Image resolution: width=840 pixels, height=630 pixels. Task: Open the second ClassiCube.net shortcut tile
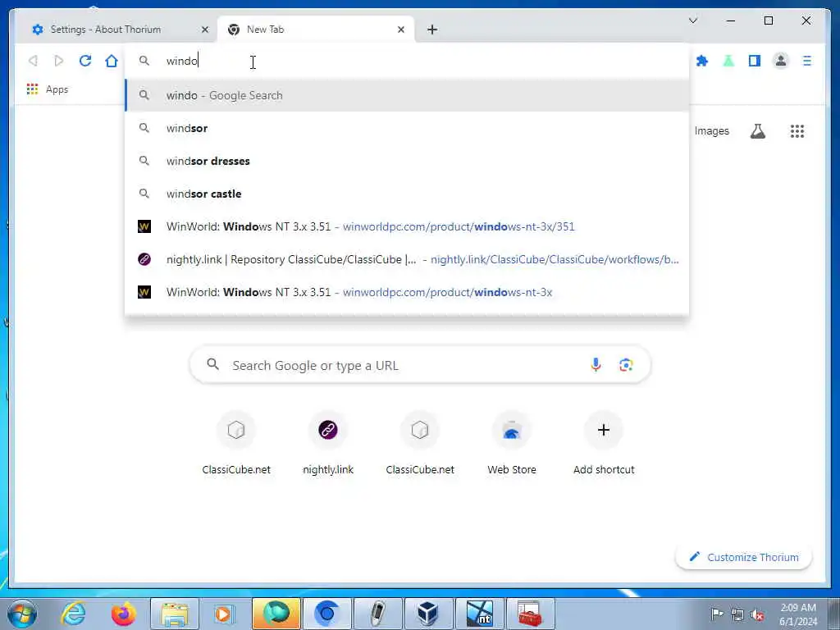(x=420, y=444)
